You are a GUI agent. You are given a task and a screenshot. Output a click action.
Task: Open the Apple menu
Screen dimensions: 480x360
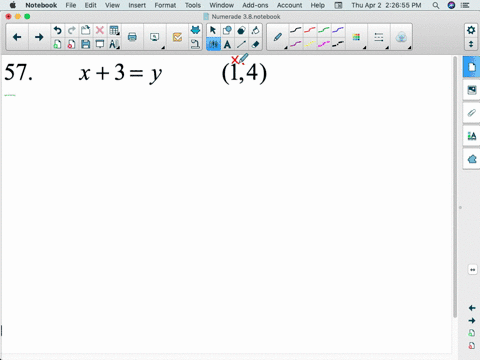click(x=13, y=5)
